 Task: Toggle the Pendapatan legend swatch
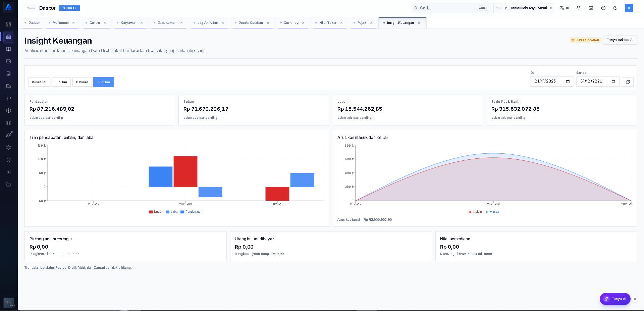tap(182, 212)
